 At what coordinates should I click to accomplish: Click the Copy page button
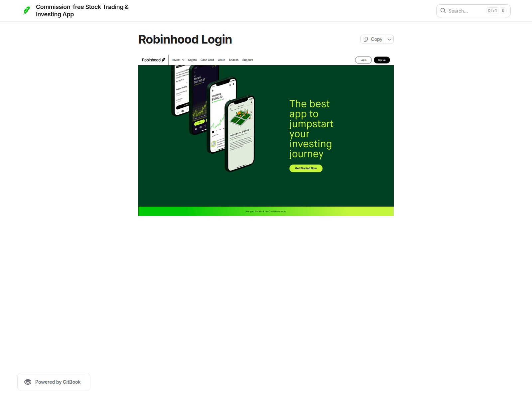(373, 39)
